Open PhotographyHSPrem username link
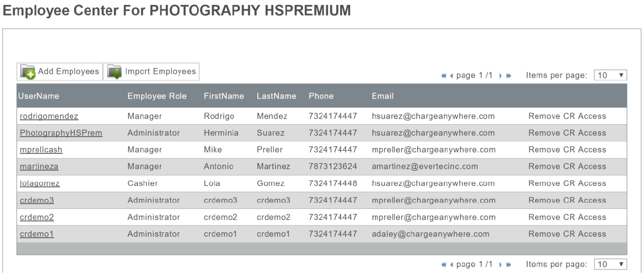Image resolution: width=644 pixels, height=276 pixels. point(61,133)
